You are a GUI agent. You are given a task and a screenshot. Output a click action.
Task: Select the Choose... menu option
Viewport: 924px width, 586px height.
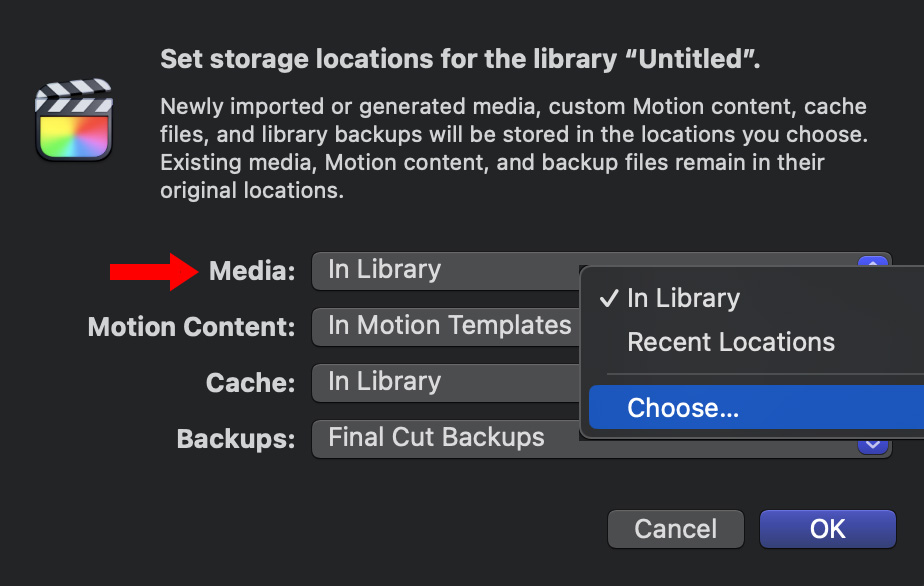coord(683,408)
